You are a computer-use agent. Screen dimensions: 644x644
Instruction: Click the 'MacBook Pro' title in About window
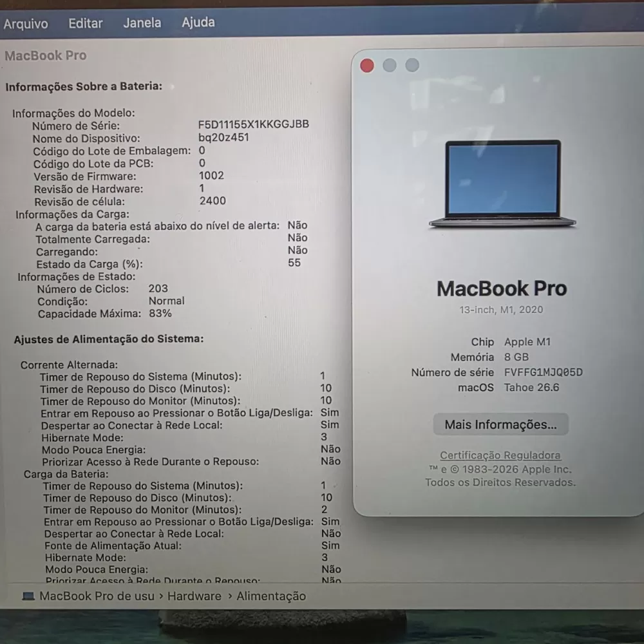(502, 289)
